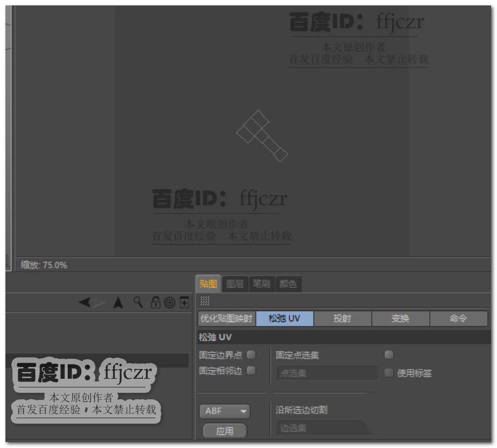Enable 固定相邻边 checkbox

[251, 370]
